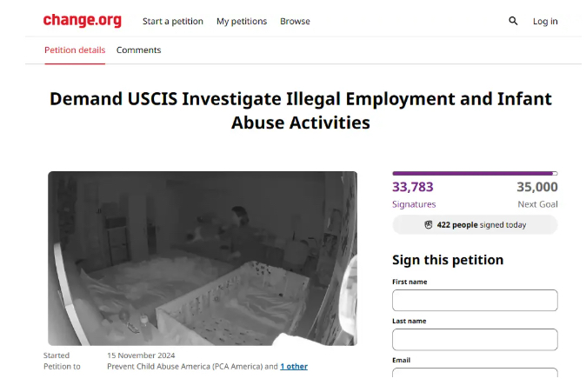
Task: Click the fist icon beside signed today
Action: tap(429, 224)
